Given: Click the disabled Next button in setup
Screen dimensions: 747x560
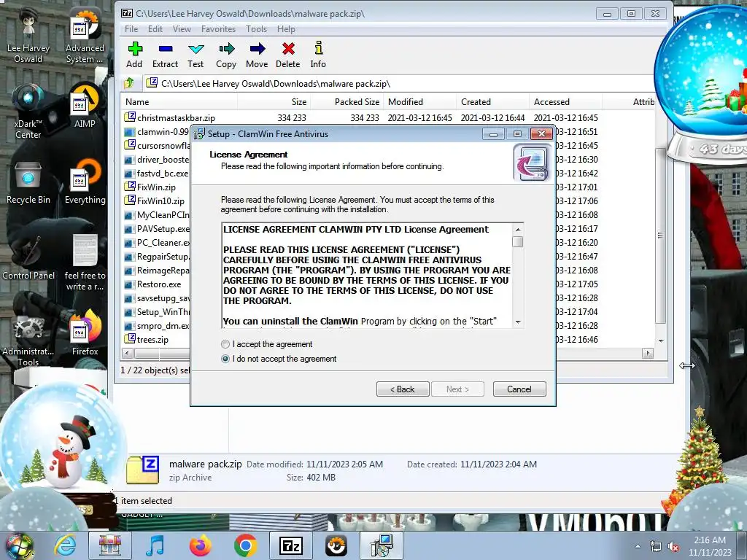Looking at the screenshot, I should tap(457, 389).
